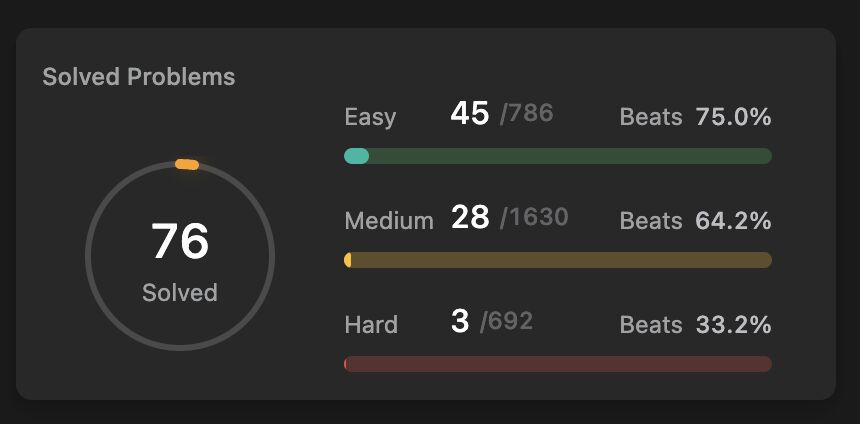Click the Medium solved count 28

470,217
